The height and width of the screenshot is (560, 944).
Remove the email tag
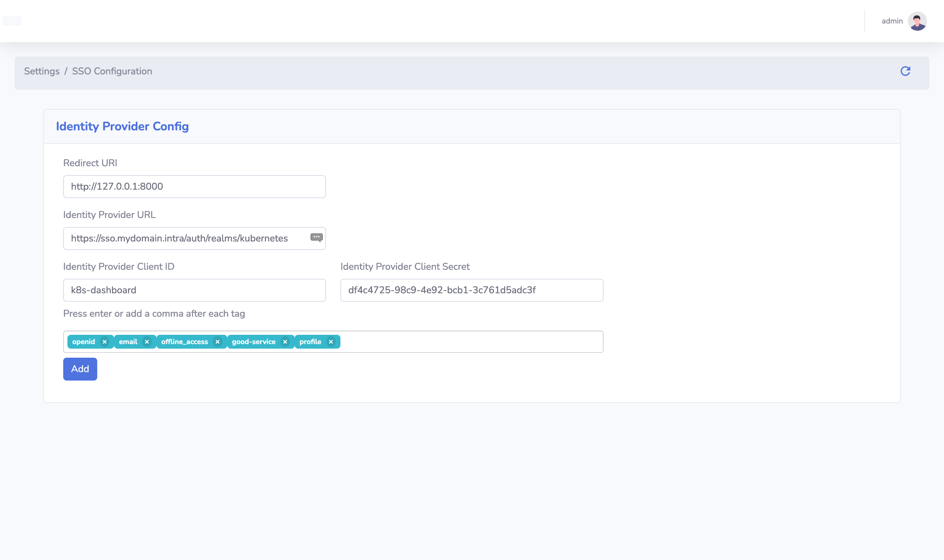[x=147, y=342]
